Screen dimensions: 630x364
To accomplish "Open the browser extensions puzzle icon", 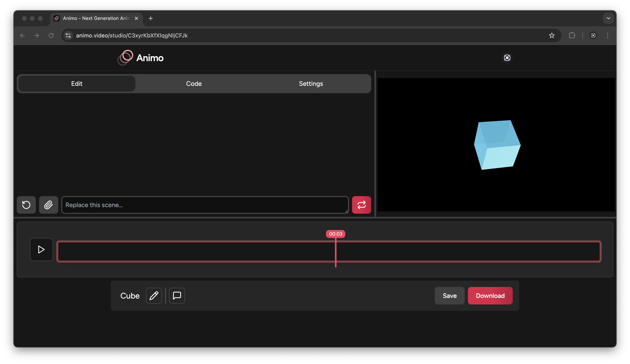I will (x=572, y=35).
